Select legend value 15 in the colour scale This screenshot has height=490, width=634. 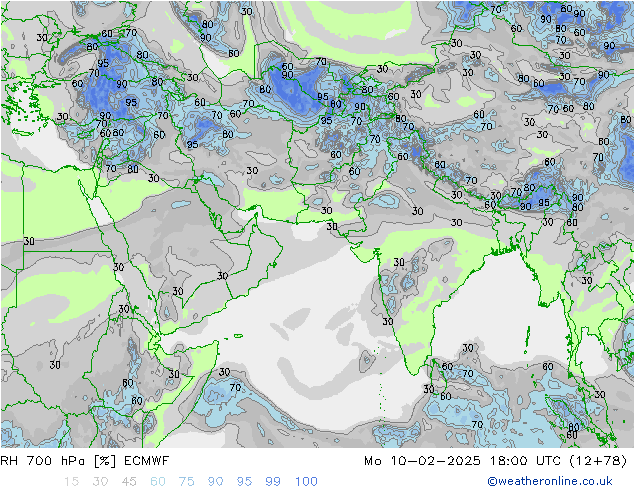[71, 482]
